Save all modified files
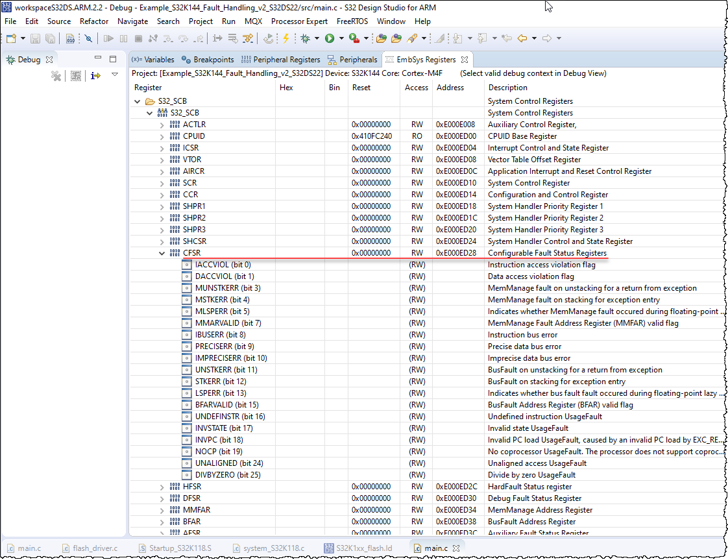 click(x=49, y=38)
